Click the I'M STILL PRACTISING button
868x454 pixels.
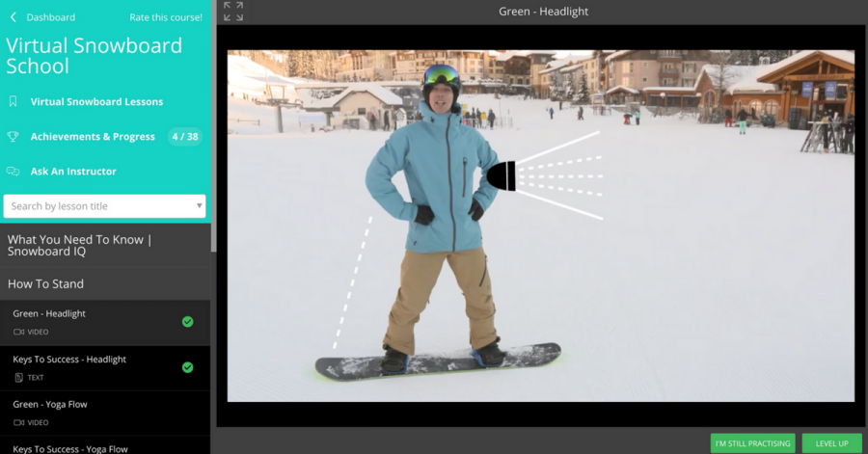(753, 443)
